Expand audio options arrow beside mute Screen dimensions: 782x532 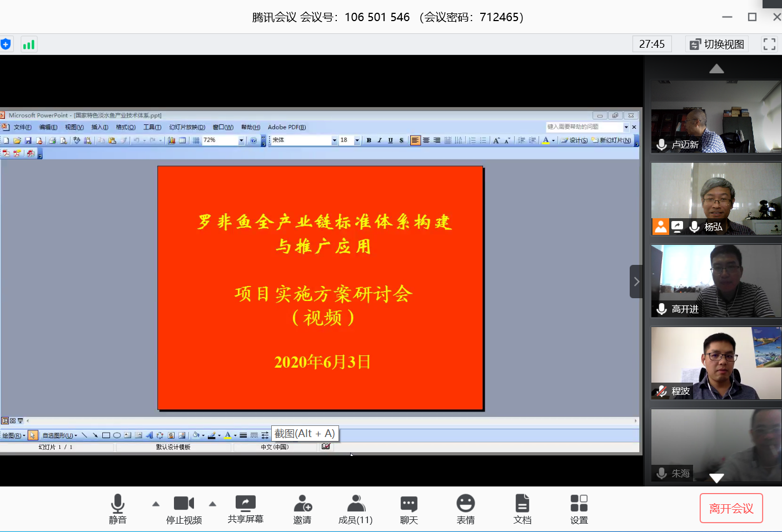click(156, 504)
